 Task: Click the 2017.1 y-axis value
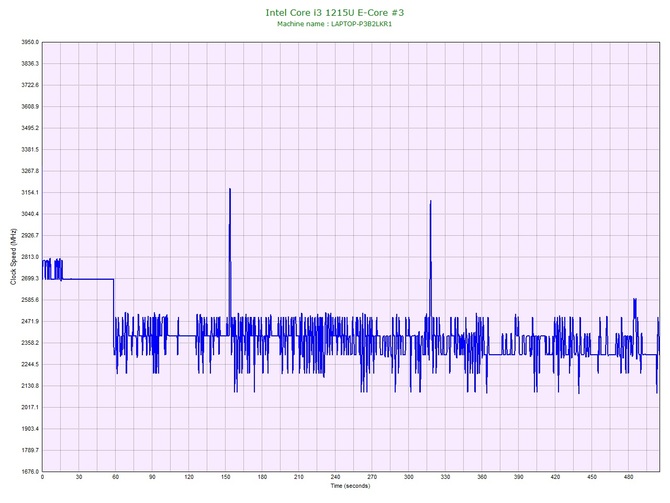coord(30,407)
